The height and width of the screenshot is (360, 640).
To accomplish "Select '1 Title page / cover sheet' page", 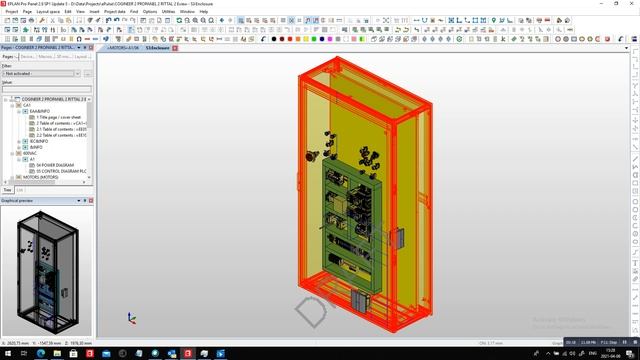I will pyautogui.click(x=58, y=118).
